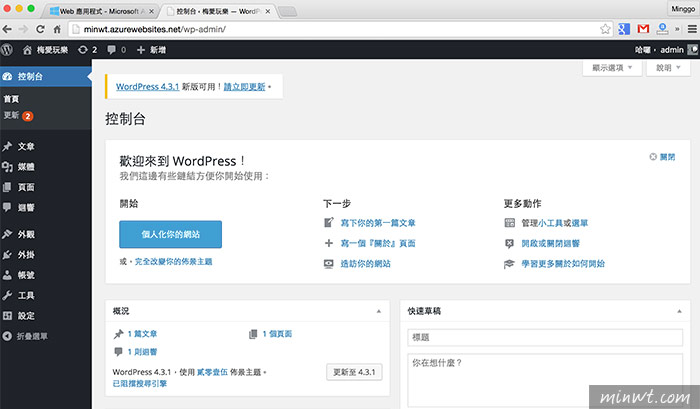Expand the 說明 help dropdown
Viewport: 700px width, 409px height.
tap(668, 68)
